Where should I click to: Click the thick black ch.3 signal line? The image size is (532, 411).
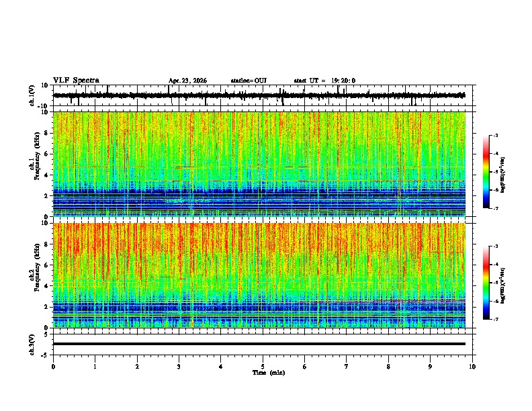(x=259, y=344)
